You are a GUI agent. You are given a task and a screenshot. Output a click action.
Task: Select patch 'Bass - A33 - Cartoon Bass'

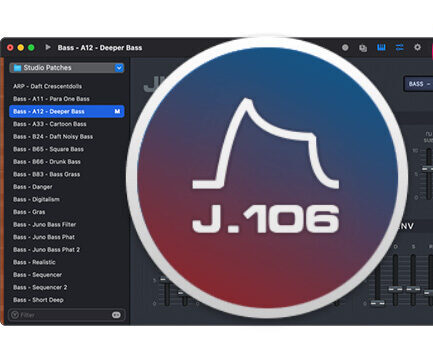click(50, 124)
